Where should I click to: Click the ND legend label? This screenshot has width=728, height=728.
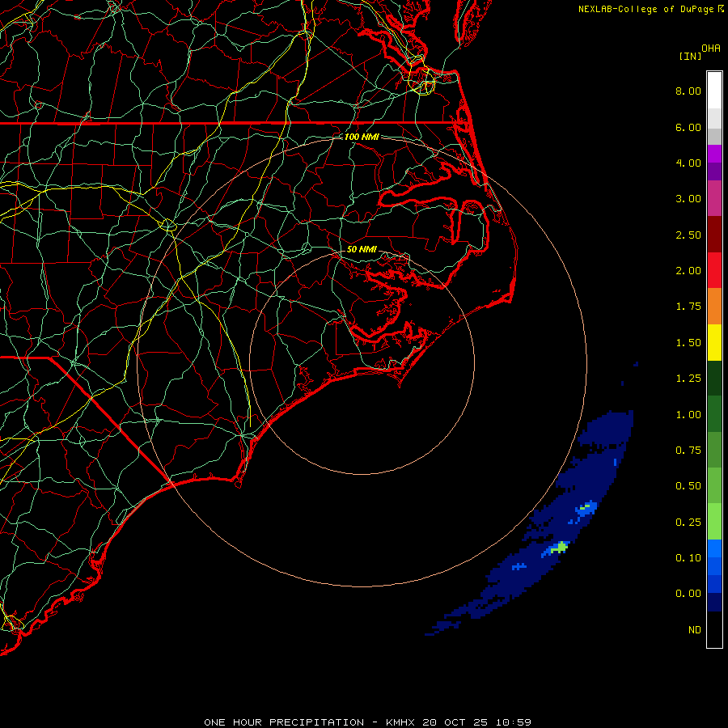695,630
